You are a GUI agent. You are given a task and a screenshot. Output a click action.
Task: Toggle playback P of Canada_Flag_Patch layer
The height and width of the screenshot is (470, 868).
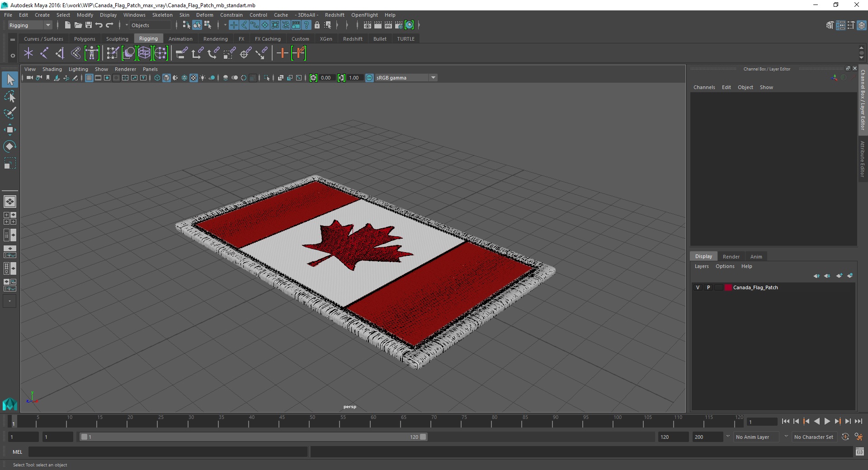click(708, 287)
